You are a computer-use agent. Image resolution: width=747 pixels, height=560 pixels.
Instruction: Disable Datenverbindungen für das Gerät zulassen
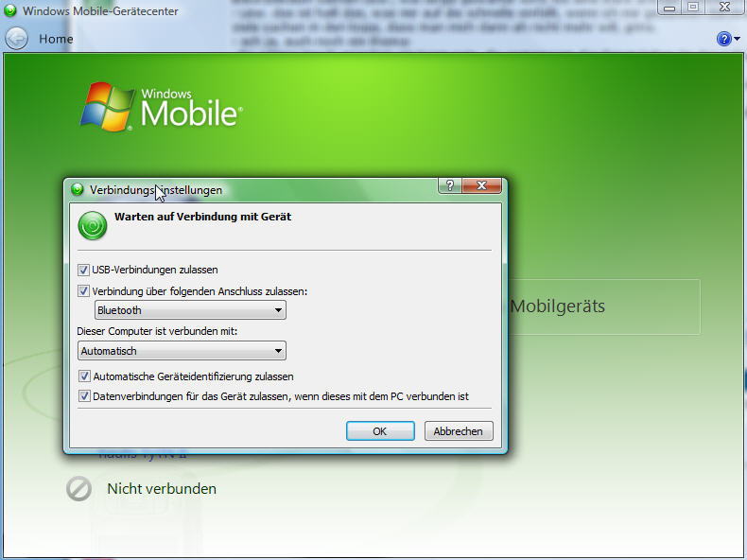click(84, 396)
